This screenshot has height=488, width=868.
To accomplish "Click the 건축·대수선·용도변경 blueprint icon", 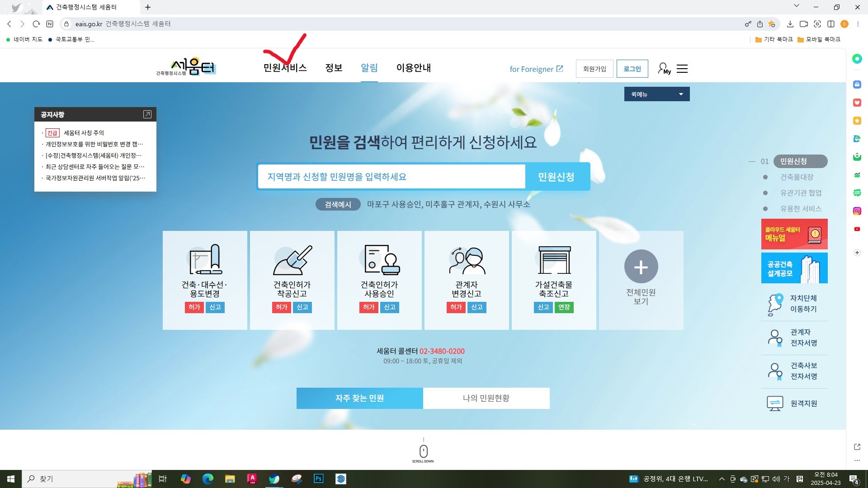I will (205, 260).
